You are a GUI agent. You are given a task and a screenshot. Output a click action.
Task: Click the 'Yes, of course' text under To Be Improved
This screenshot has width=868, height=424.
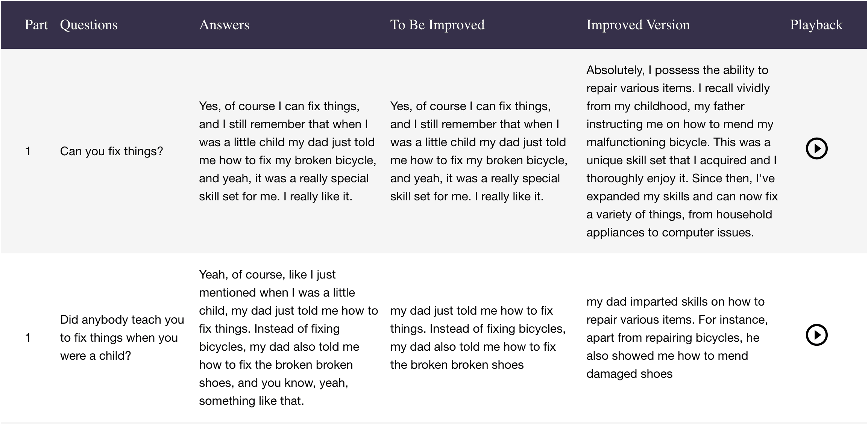pyautogui.click(x=478, y=151)
